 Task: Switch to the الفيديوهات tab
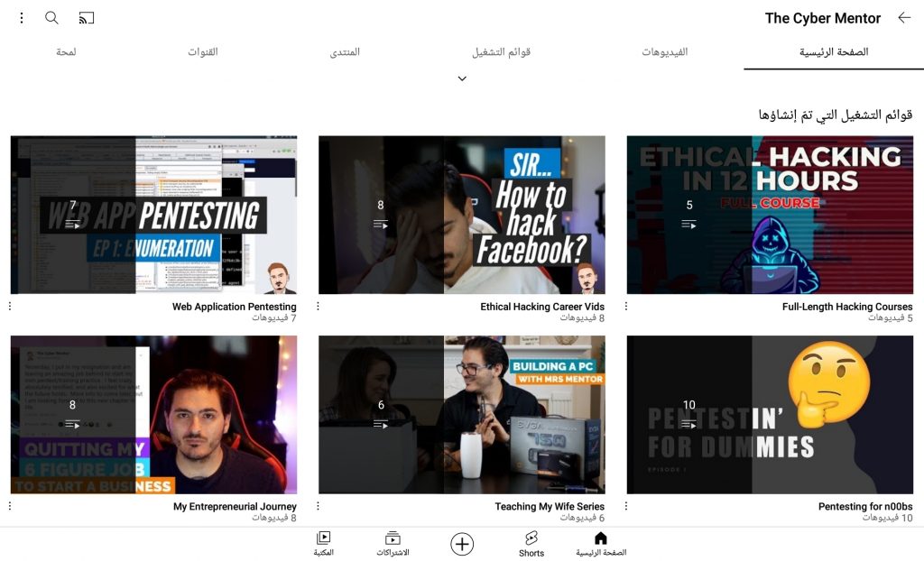coord(664,52)
